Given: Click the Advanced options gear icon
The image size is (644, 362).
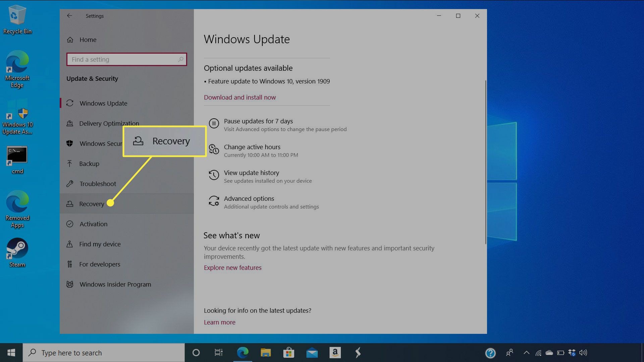Looking at the screenshot, I should pyautogui.click(x=214, y=201).
